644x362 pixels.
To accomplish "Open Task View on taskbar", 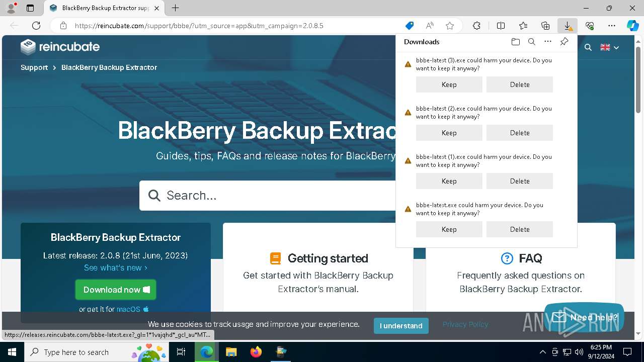I will tap(181, 352).
